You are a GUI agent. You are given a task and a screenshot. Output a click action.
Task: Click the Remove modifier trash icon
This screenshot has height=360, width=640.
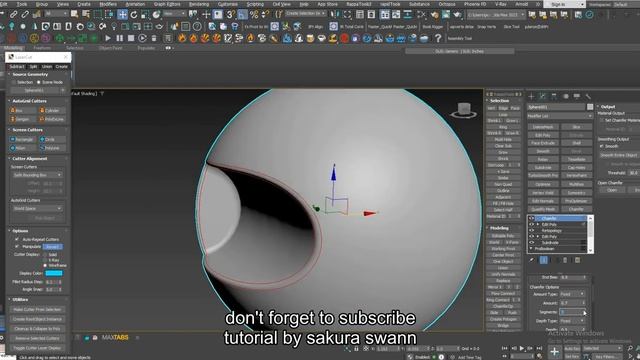pos(565,260)
